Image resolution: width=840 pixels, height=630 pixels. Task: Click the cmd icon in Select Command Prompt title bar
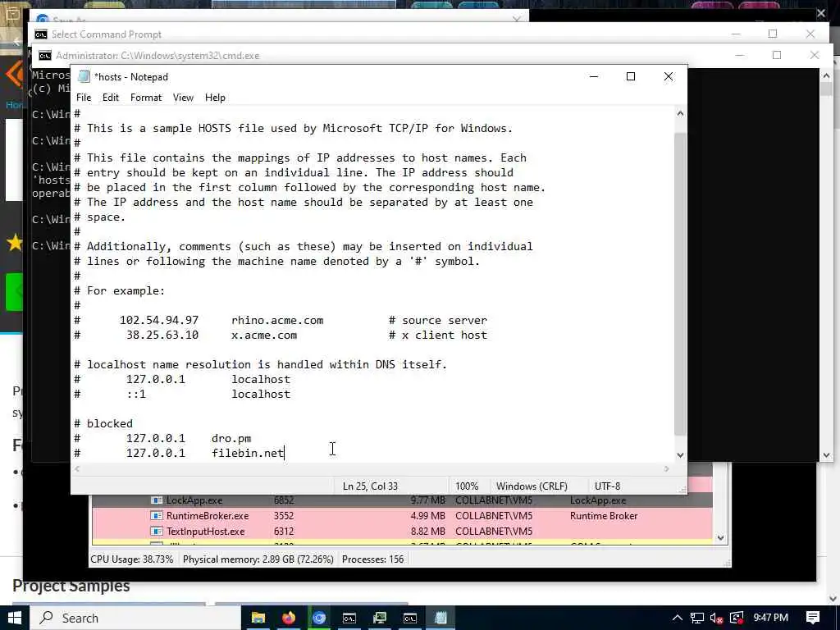[x=41, y=34]
